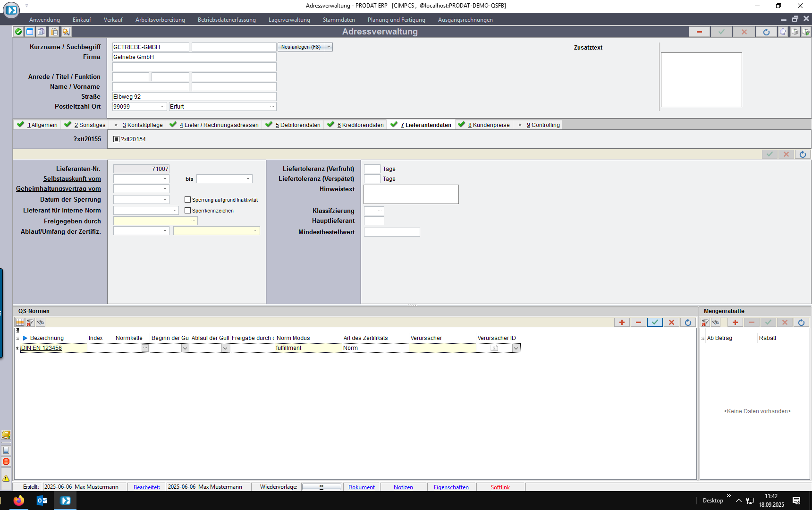Viewport: 812px width, 510px height.
Task: Add a Mengenrabatte entry with plus button
Action: 735,323
